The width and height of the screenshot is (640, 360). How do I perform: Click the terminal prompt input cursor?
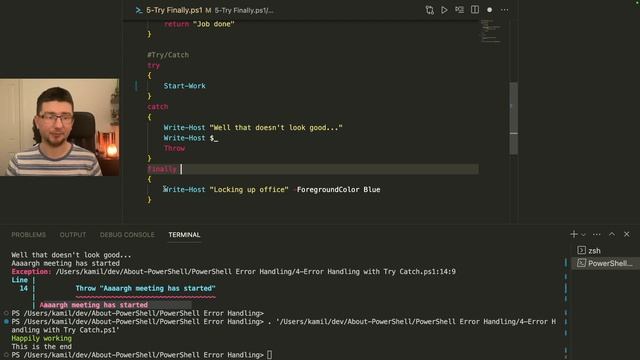(x=269, y=355)
